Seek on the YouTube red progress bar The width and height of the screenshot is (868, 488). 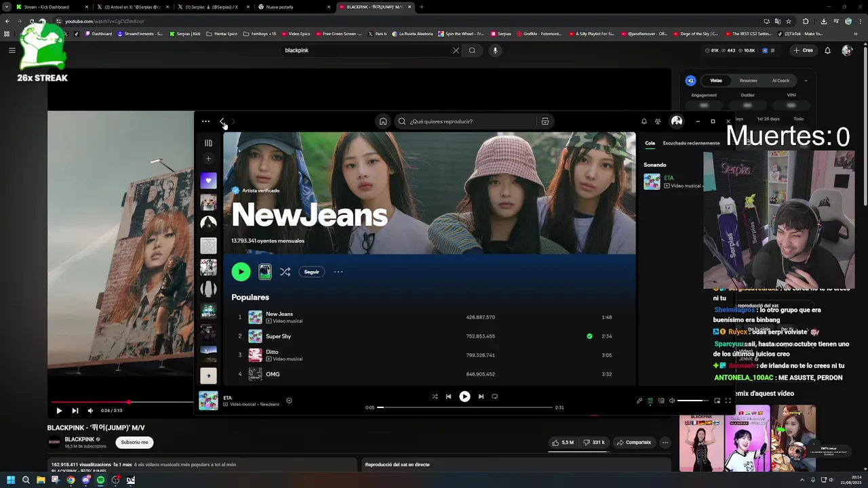tap(122, 402)
